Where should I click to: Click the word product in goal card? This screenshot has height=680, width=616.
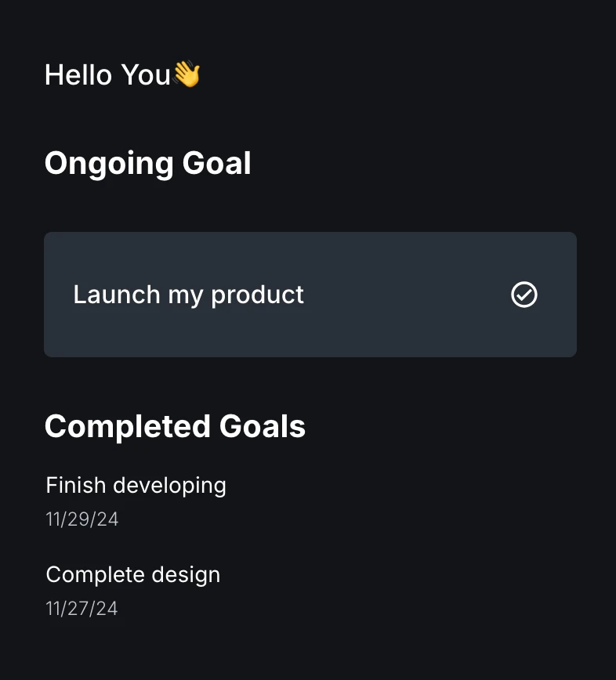point(257,296)
